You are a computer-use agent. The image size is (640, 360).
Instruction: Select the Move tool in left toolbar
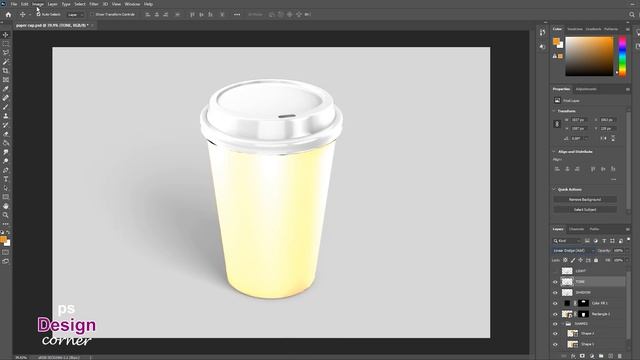[6, 35]
